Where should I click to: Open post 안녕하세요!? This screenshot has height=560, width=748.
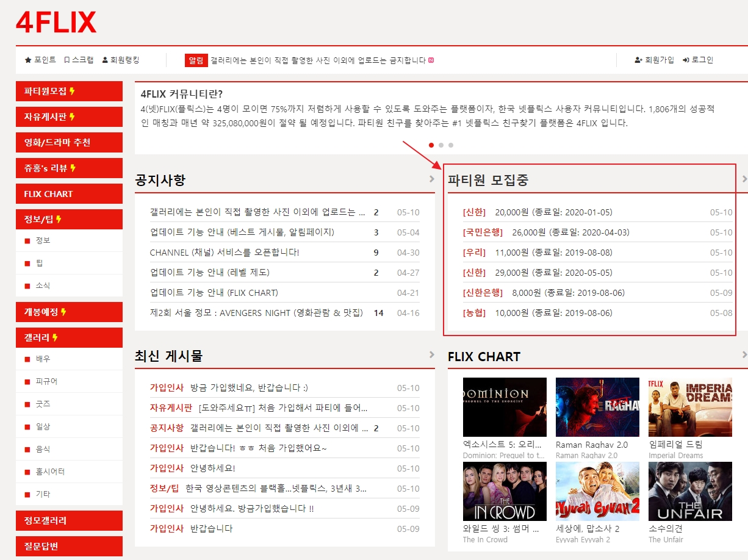pyautogui.click(x=212, y=468)
